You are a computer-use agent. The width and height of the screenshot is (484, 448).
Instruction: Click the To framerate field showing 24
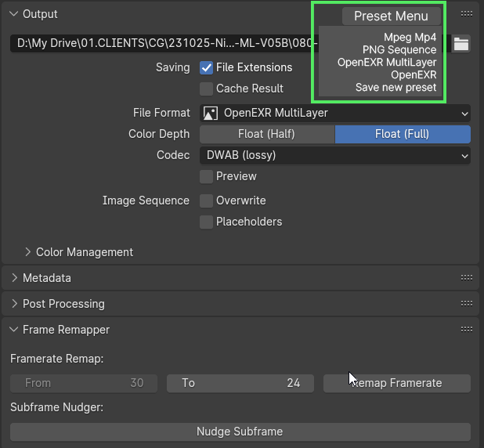240,383
